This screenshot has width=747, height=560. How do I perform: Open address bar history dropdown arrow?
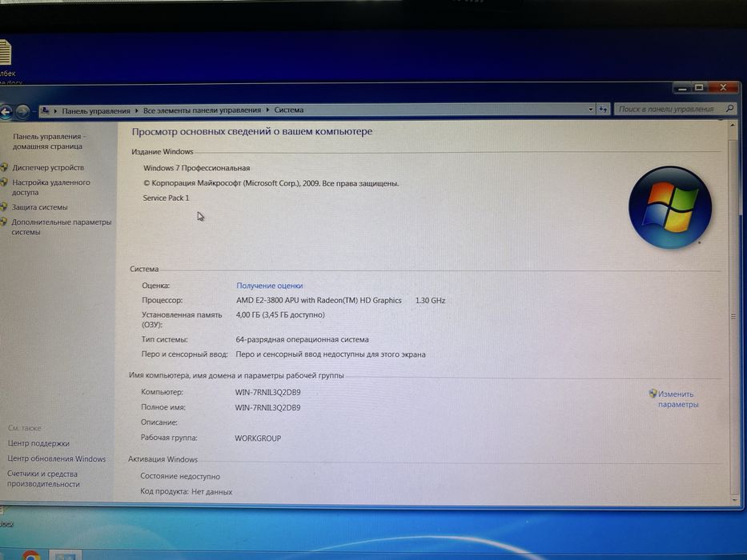[591, 110]
